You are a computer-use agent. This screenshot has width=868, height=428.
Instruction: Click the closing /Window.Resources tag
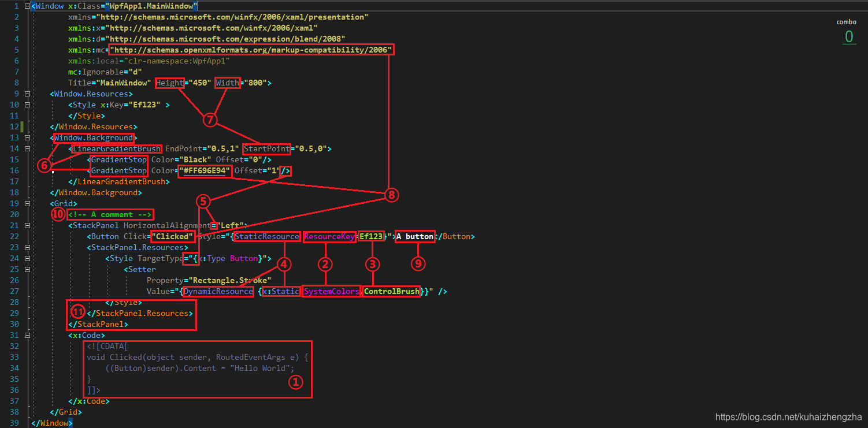click(94, 127)
